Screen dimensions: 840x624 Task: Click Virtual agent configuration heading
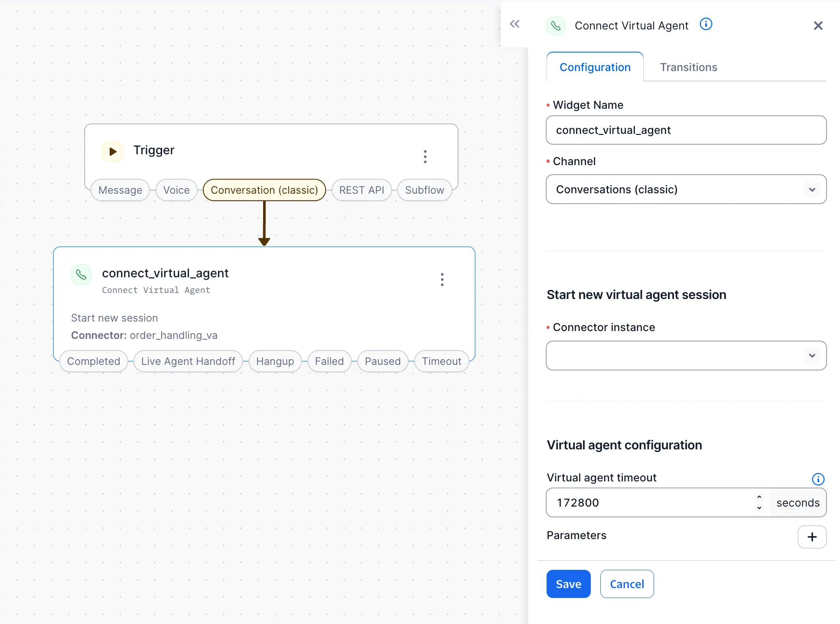tap(624, 445)
